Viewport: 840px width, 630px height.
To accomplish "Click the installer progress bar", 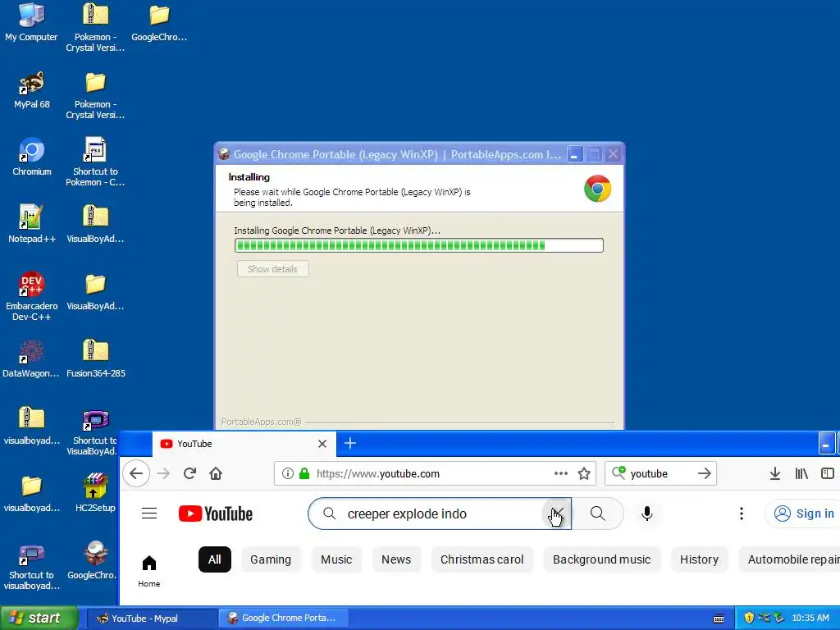I will pyautogui.click(x=419, y=245).
